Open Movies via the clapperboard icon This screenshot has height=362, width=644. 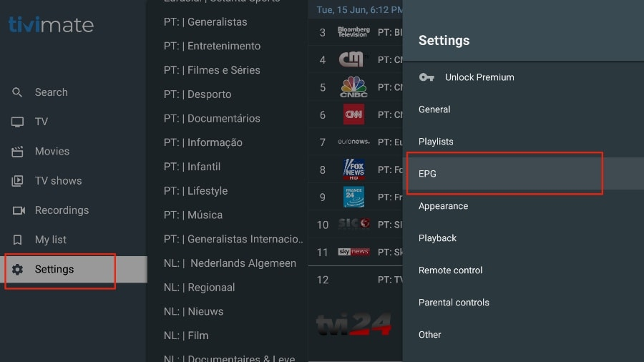coord(18,152)
